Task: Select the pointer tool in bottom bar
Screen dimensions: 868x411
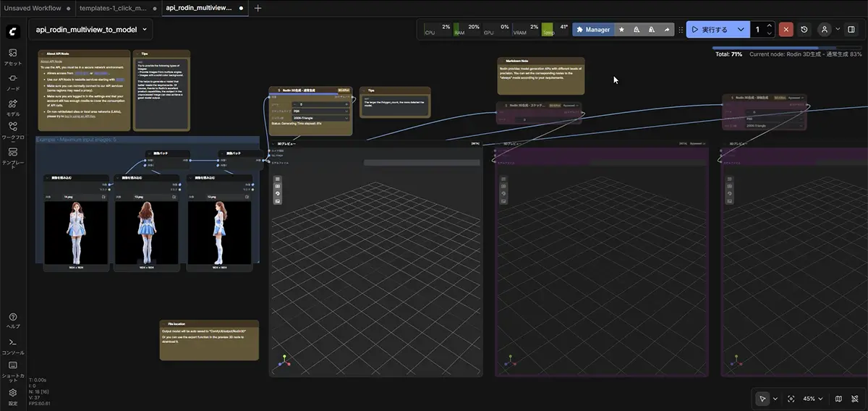Action: coord(762,399)
